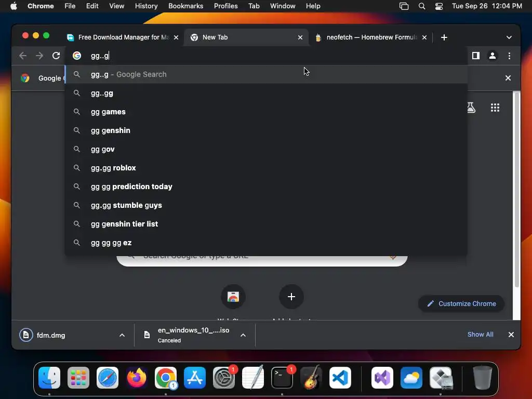Open a new tab with the plus icon
Viewport: 532px width, 399px height.
444,37
